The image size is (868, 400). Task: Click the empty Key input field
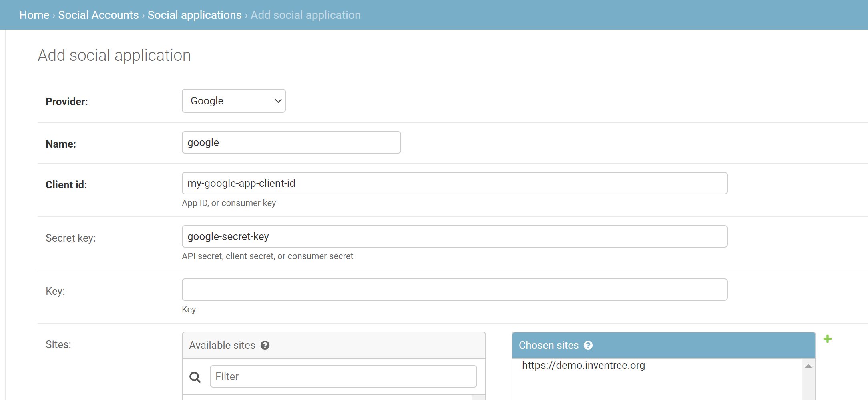point(454,290)
